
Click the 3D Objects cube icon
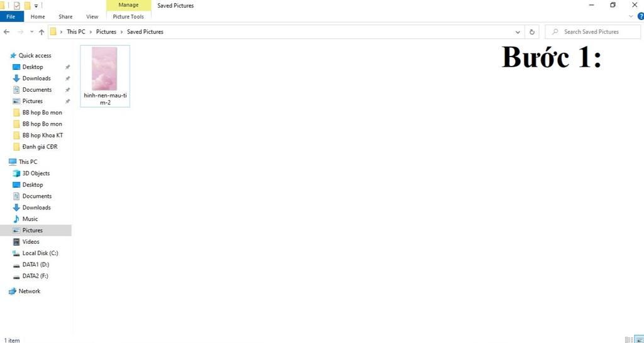point(16,173)
